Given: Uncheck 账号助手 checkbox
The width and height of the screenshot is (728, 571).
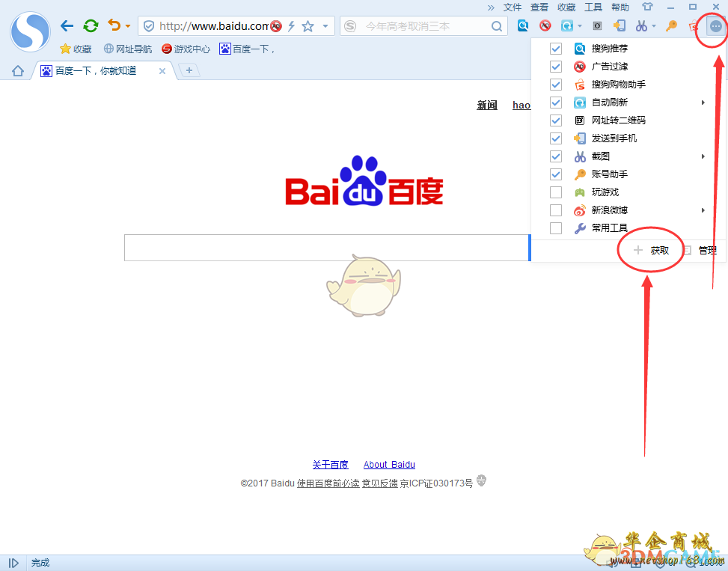Looking at the screenshot, I should click(556, 174).
